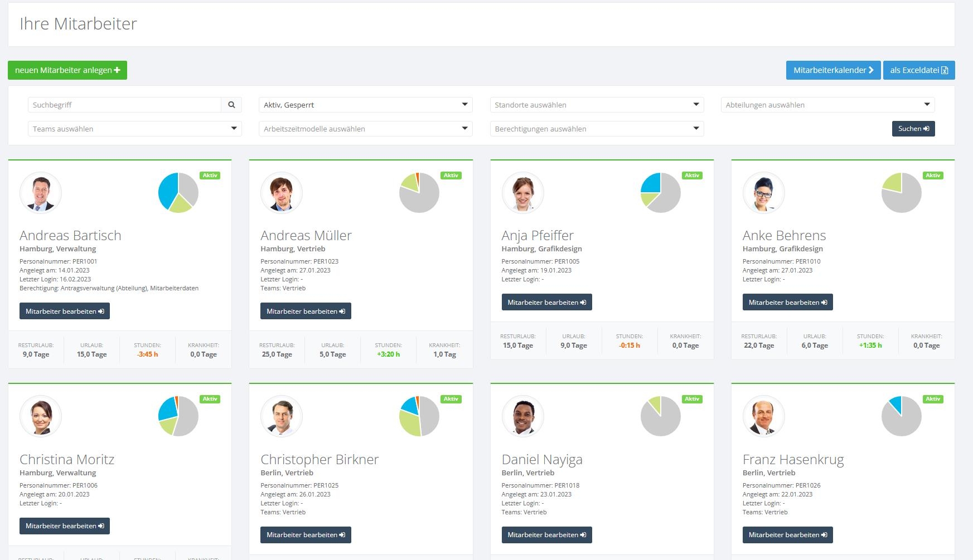The image size is (973, 560).
Task: Click Anke Behrens' hours value '+1:35 h'
Action: [x=870, y=345]
